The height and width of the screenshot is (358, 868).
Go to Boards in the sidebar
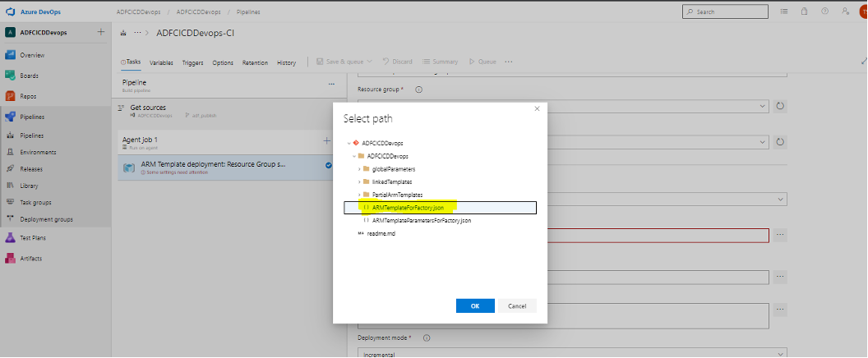(x=29, y=76)
